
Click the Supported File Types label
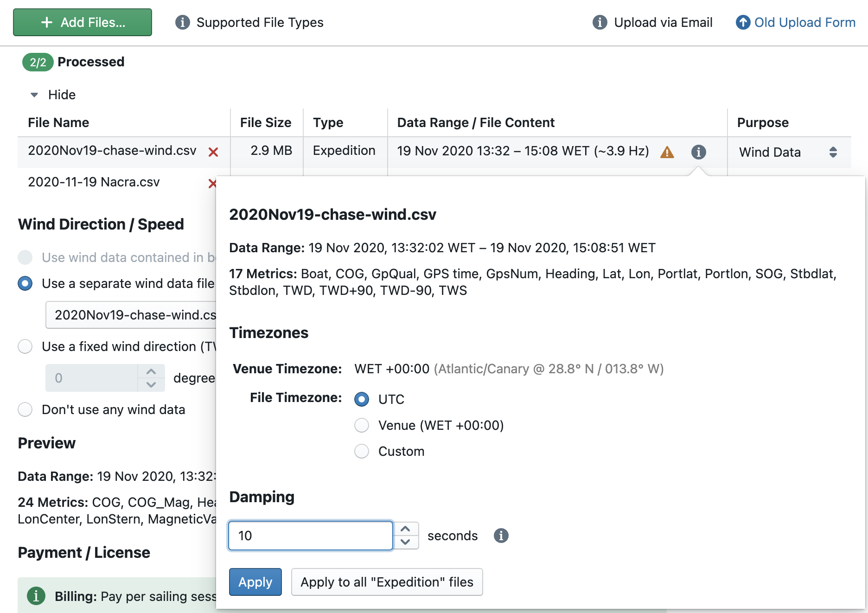tap(260, 22)
